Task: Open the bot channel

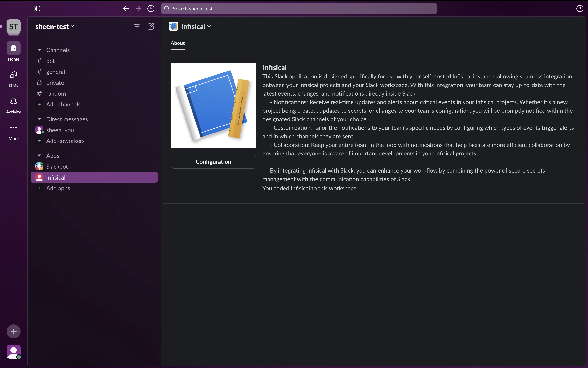Action: point(94,61)
